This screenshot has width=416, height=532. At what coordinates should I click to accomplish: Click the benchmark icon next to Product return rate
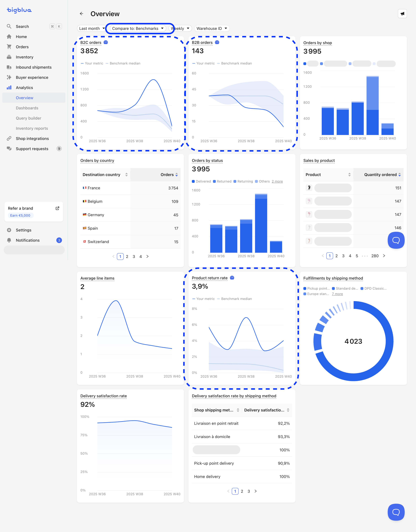[x=232, y=278]
